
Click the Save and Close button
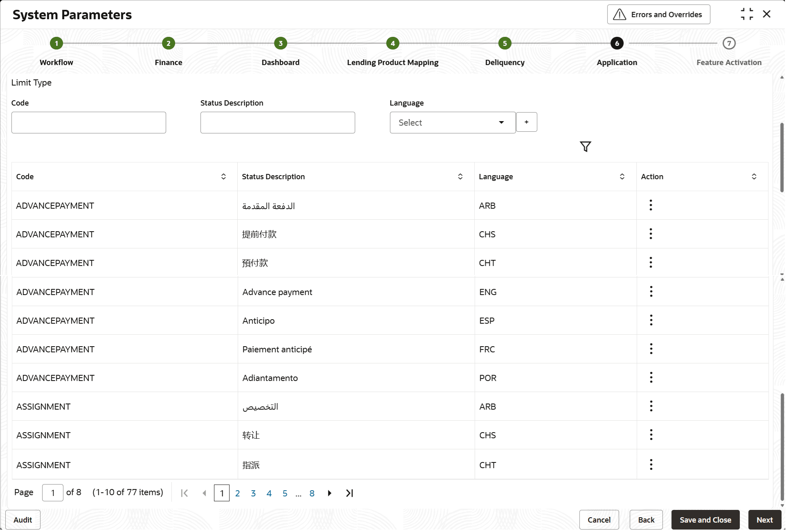705,520
